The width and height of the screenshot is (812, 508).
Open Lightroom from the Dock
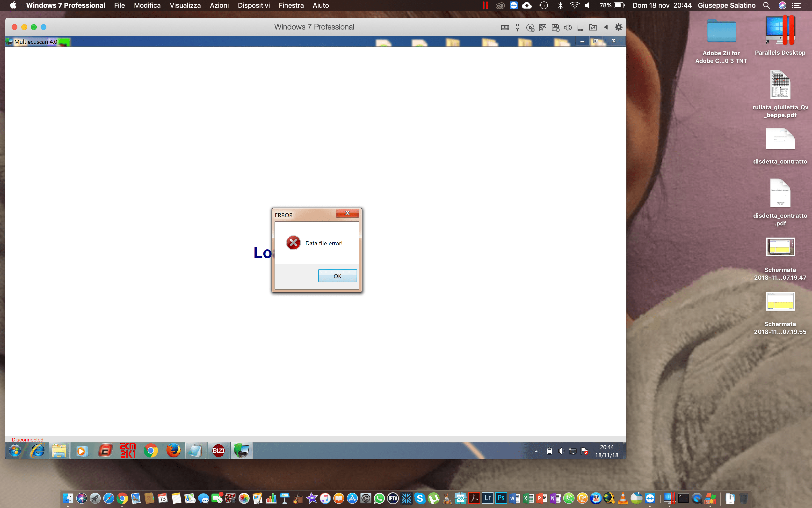coord(487,498)
